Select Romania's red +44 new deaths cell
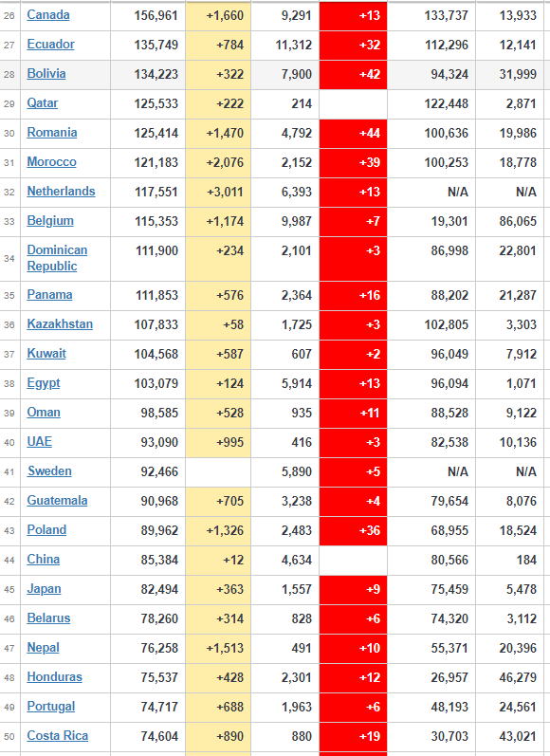The image size is (550, 756). (354, 133)
